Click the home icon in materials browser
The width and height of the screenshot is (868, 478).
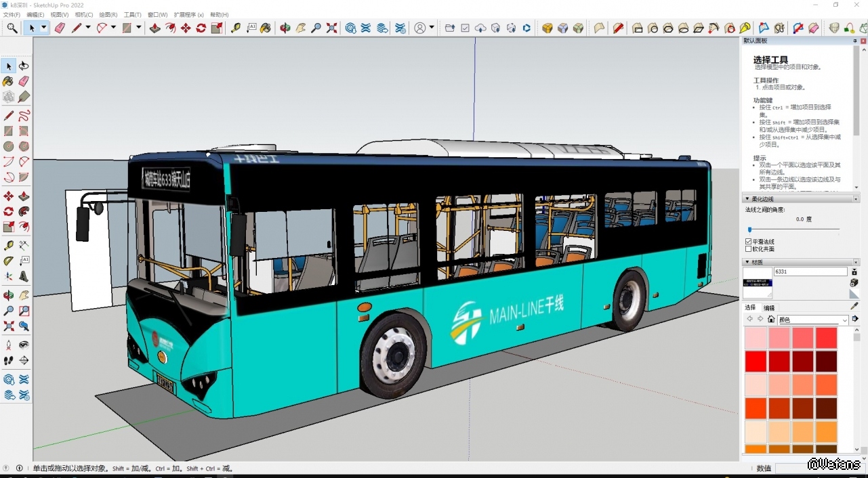pos(771,320)
